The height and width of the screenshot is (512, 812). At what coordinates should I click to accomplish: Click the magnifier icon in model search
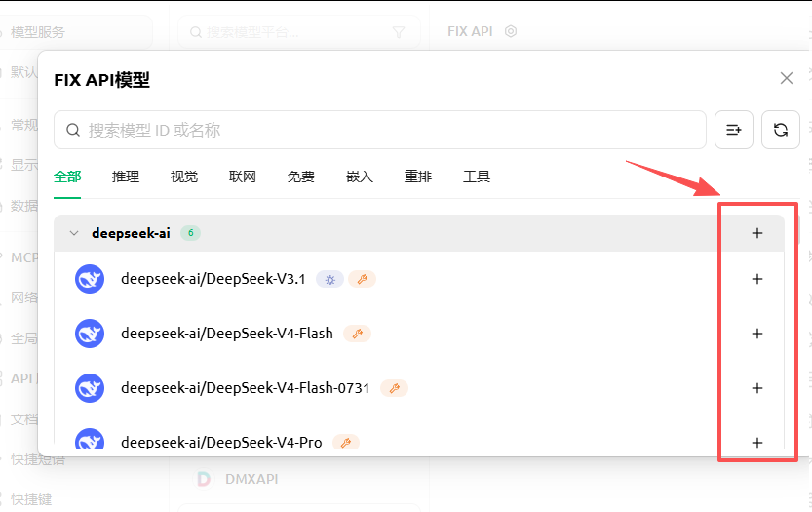[73, 130]
